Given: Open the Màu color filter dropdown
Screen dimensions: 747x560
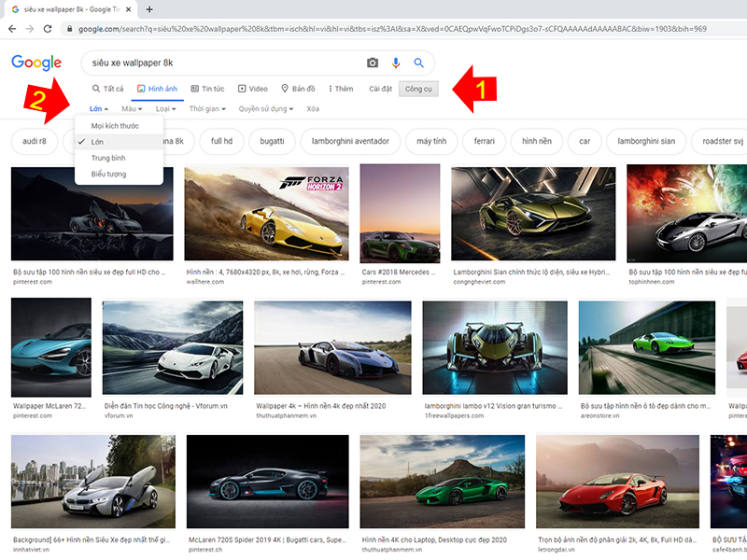Looking at the screenshot, I should point(129,107).
